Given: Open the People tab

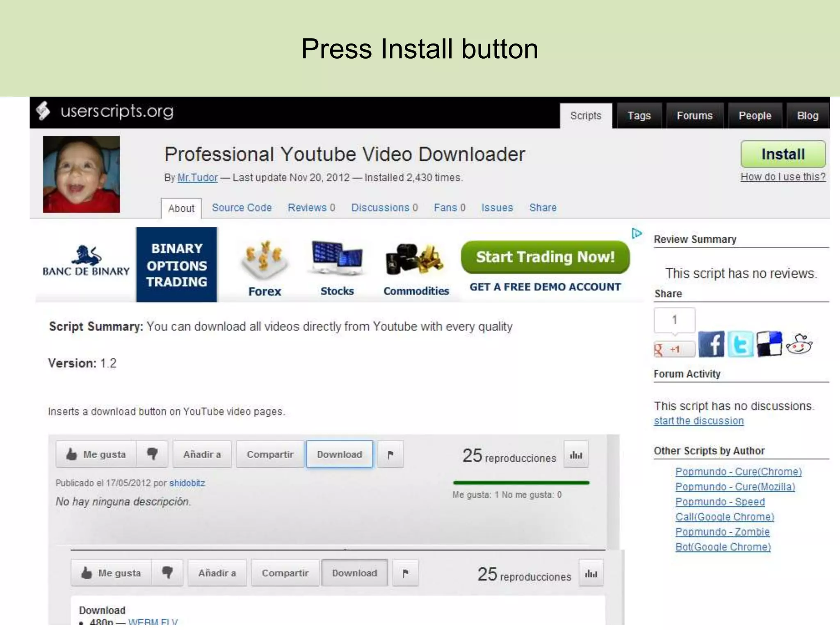Looking at the screenshot, I should (x=755, y=116).
